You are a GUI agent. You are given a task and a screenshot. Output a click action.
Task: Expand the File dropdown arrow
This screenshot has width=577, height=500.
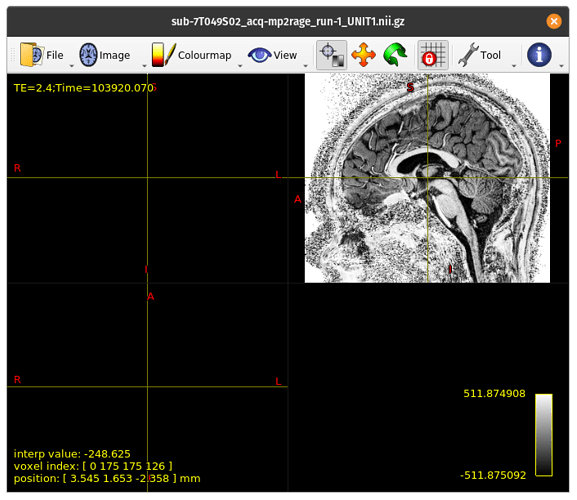point(72,66)
